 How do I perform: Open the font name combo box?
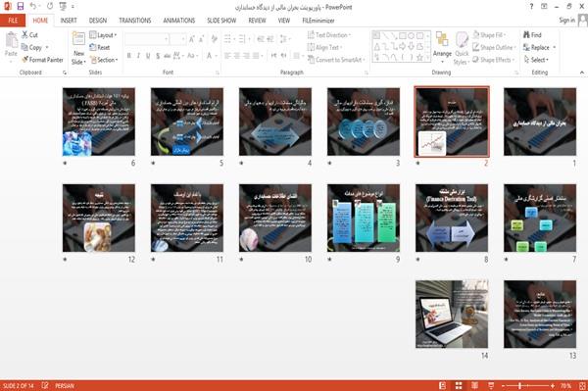pyautogui.click(x=147, y=39)
